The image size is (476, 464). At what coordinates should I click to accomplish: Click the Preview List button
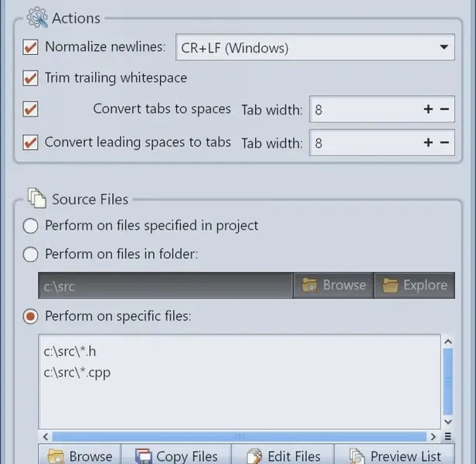click(x=394, y=456)
